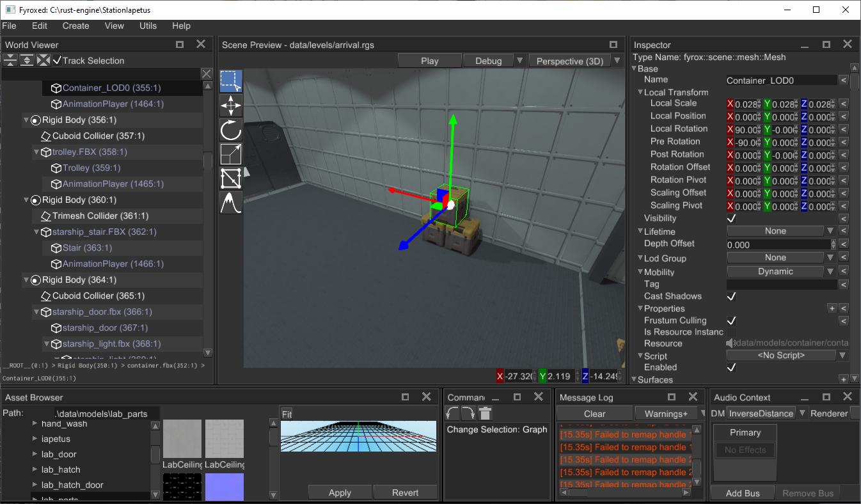Open the navmesh edit tool
The width and height of the screenshot is (861, 504).
[230, 178]
